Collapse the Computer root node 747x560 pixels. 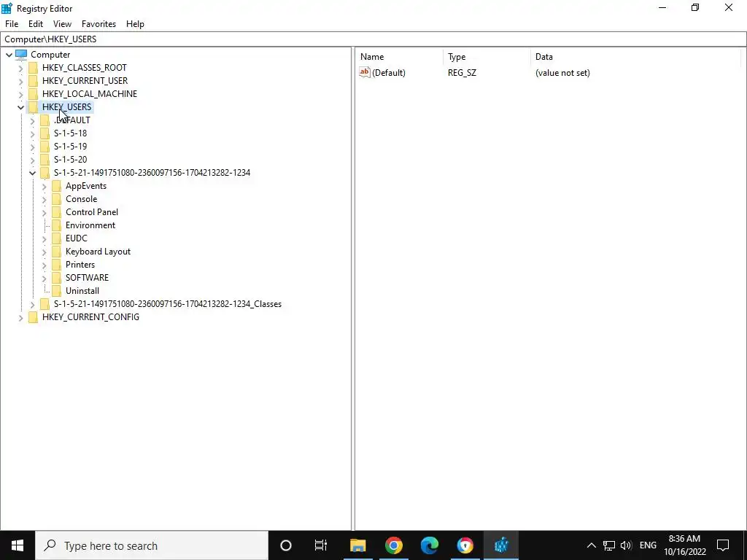[x=9, y=55]
